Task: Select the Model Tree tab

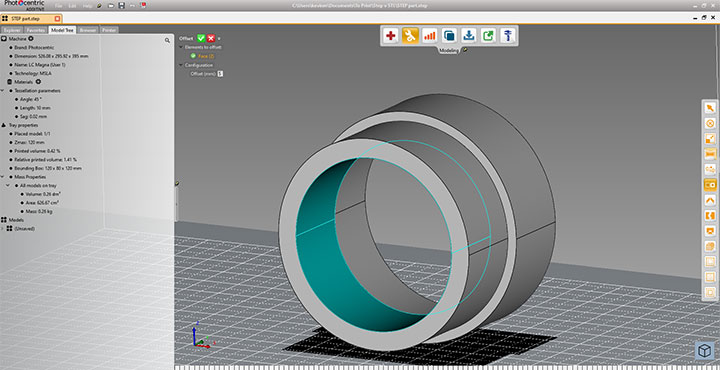Action: tap(62, 30)
